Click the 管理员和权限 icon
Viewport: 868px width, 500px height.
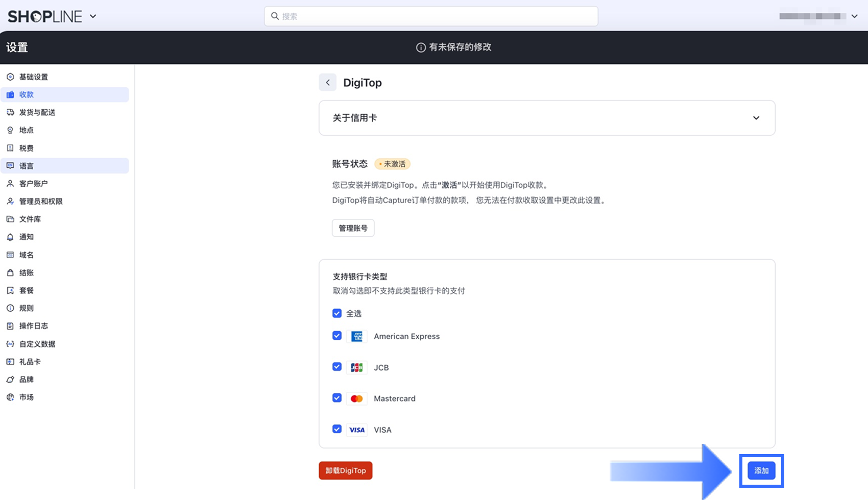pyautogui.click(x=10, y=202)
